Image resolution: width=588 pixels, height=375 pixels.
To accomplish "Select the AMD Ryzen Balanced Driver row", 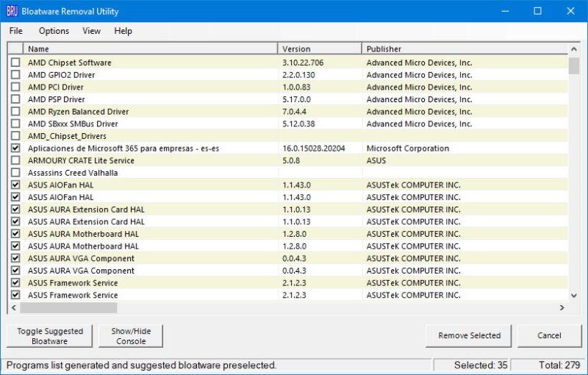I will click(x=78, y=112).
